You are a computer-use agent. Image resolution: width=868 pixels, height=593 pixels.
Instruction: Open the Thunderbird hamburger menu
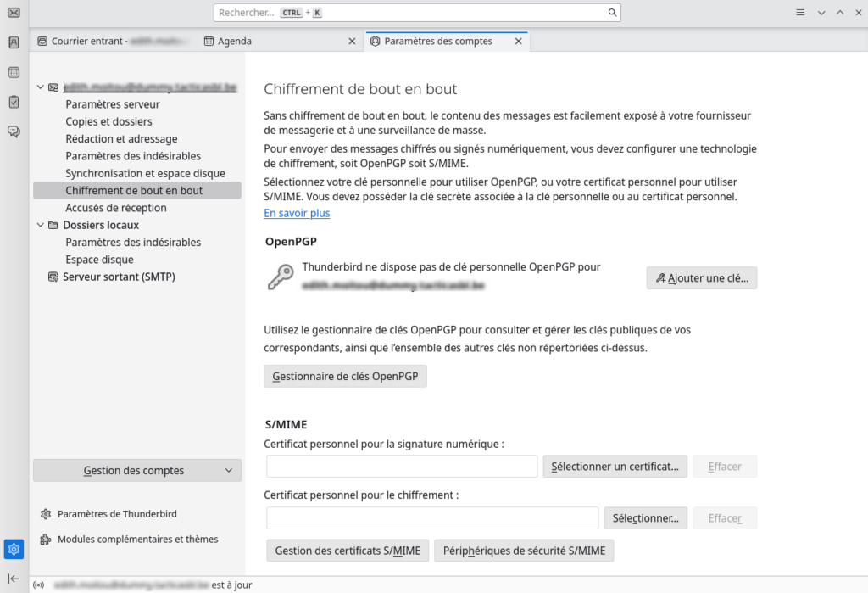tap(800, 12)
